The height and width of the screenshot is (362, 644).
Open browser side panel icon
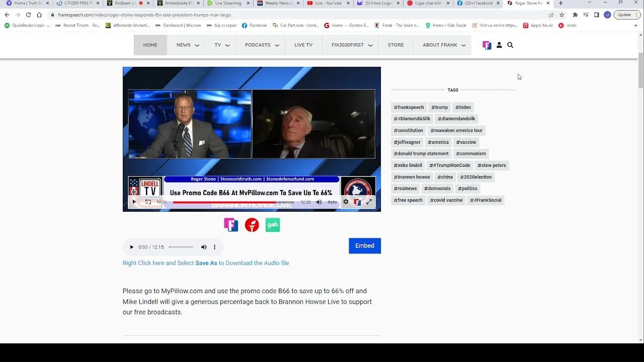pyautogui.click(x=597, y=15)
